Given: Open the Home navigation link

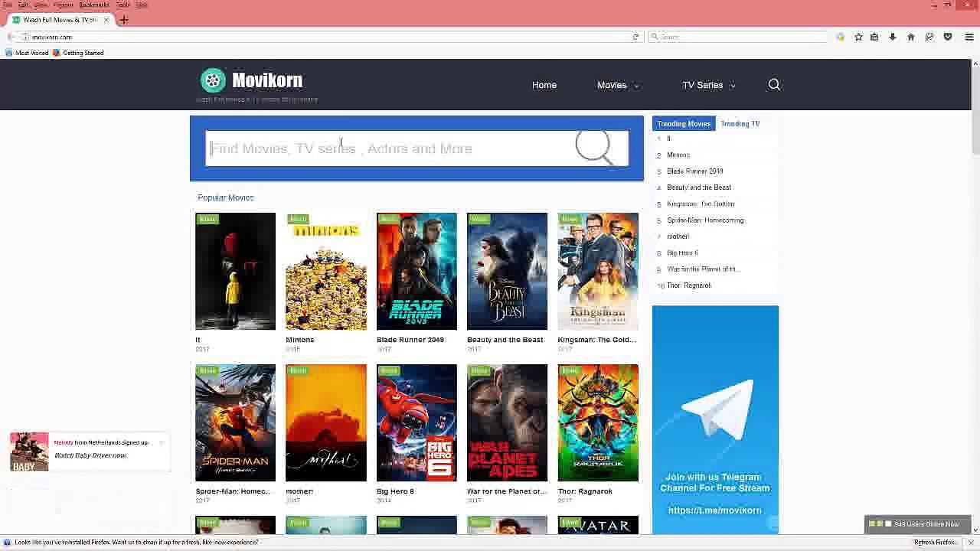Looking at the screenshot, I should click(x=544, y=85).
